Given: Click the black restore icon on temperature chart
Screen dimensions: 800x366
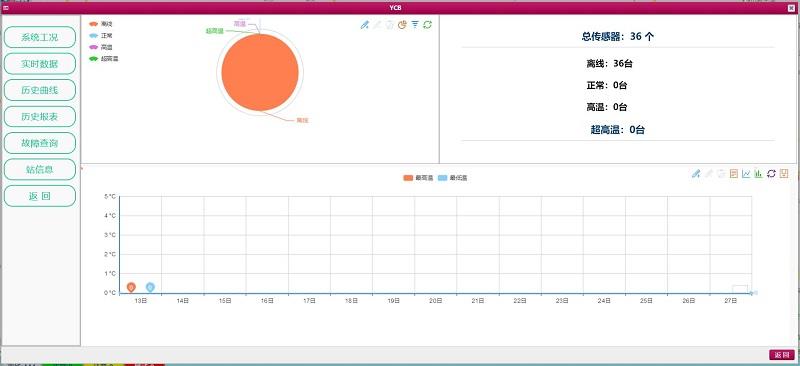Looking at the screenshot, I should [x=771, y=174].
